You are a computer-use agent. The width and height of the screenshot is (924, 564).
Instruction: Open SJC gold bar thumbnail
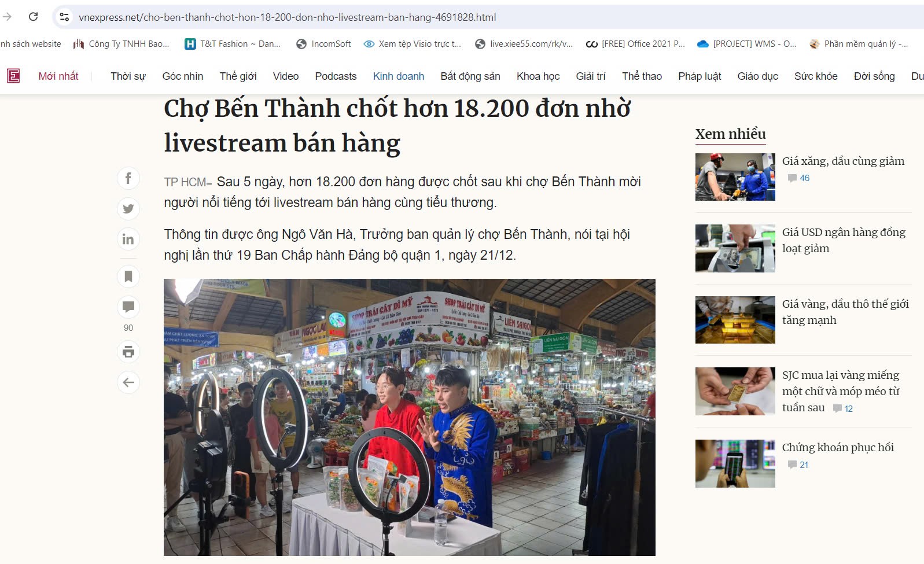(735, 392)
